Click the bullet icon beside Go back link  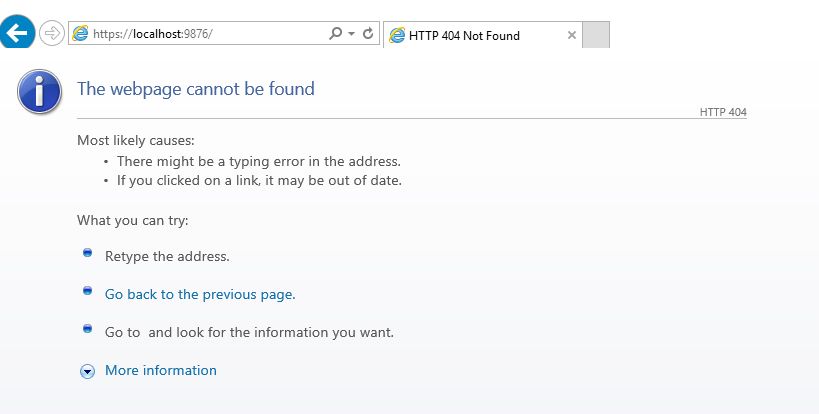pos(87,290)
